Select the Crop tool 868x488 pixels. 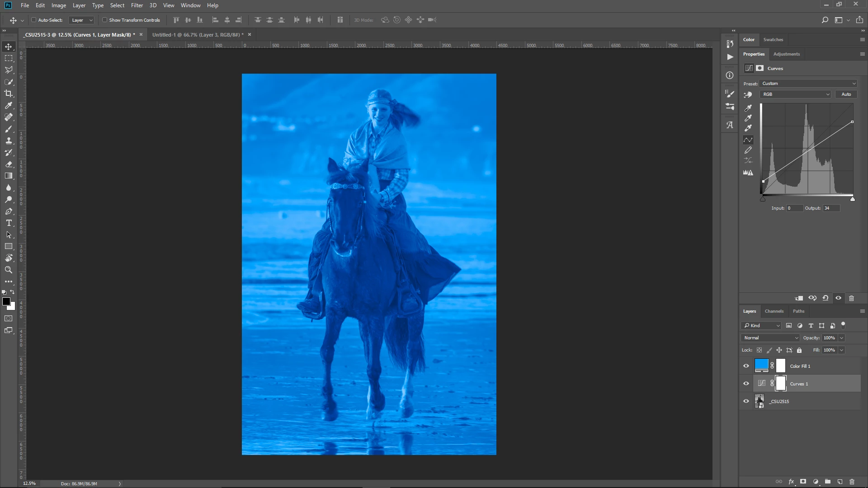point(9,94)
